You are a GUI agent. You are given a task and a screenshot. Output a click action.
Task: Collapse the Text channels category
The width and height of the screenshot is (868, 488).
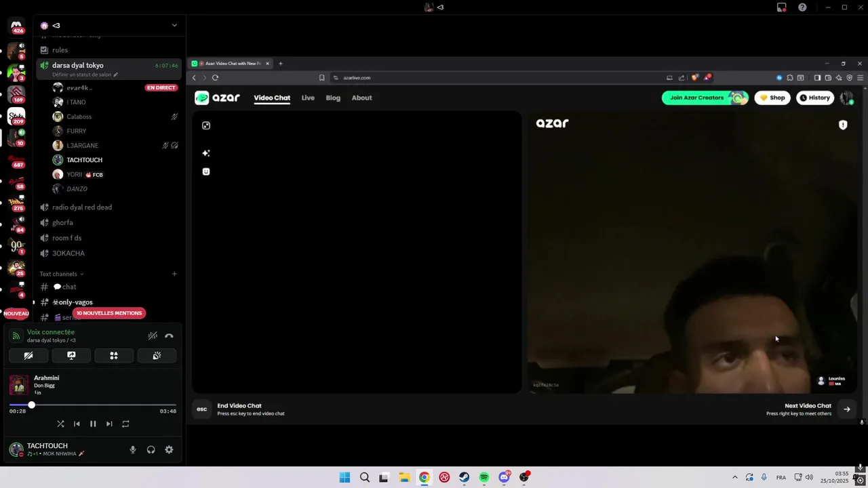[x=62, y=274]
